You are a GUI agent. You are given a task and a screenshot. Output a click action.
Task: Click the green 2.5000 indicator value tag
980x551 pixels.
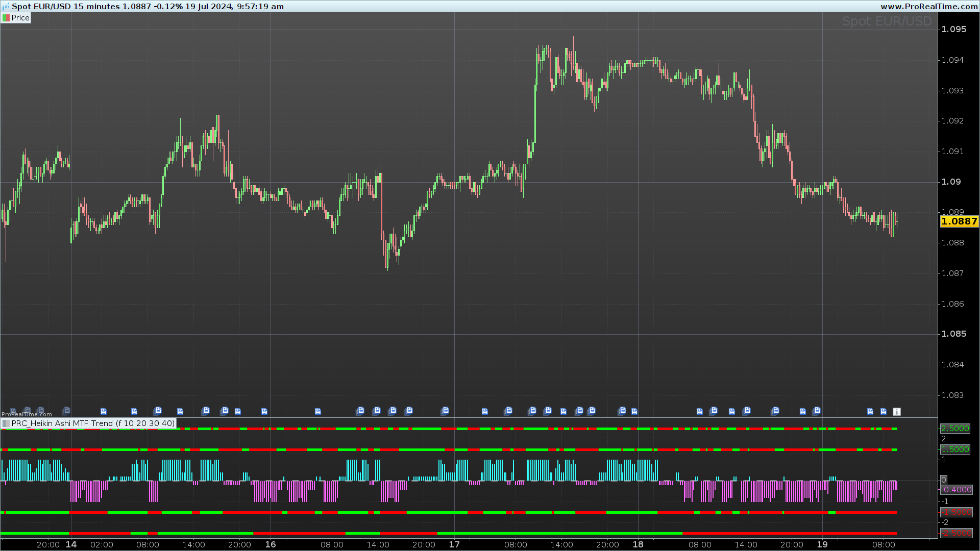955,429
